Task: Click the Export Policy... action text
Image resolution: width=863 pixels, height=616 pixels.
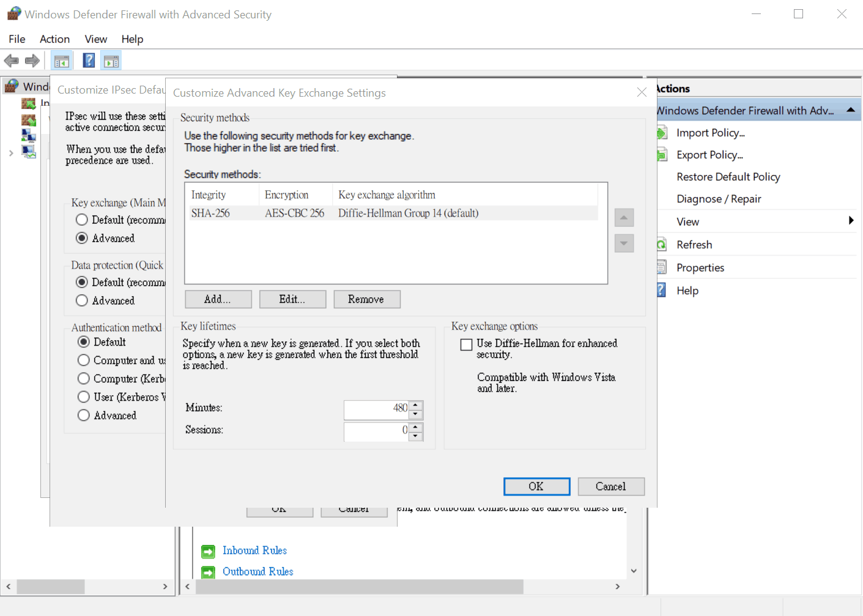Action: click(x=709, y=155)
